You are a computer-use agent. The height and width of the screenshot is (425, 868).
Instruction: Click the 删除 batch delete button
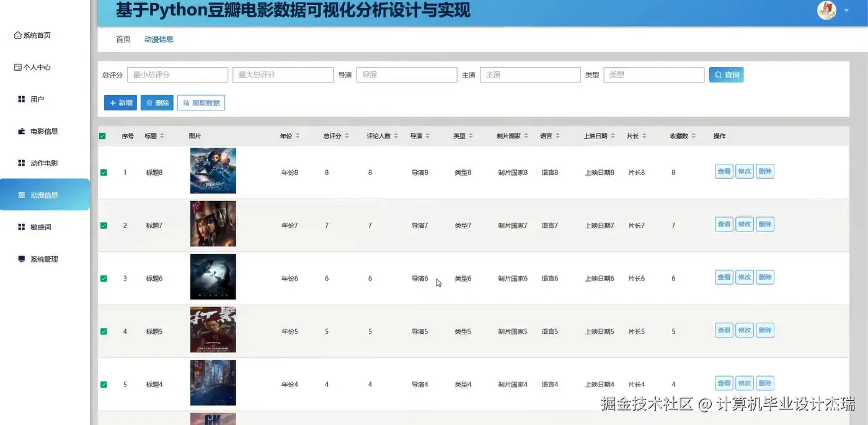(157, 103)
